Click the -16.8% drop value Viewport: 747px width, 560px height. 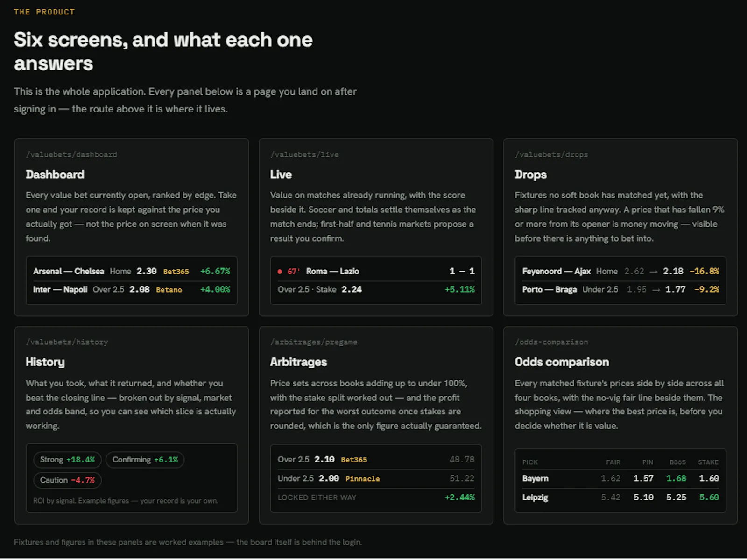point(705,271)
